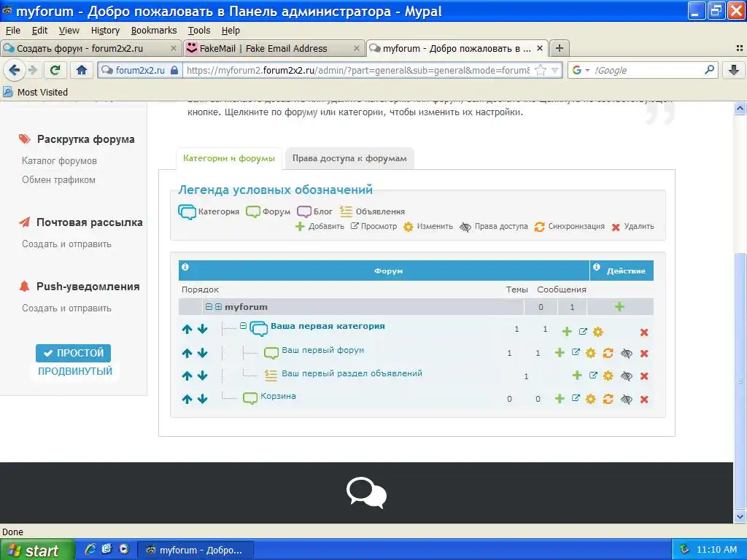Edit settings of Ваш первый форум

tap(591, 353)
